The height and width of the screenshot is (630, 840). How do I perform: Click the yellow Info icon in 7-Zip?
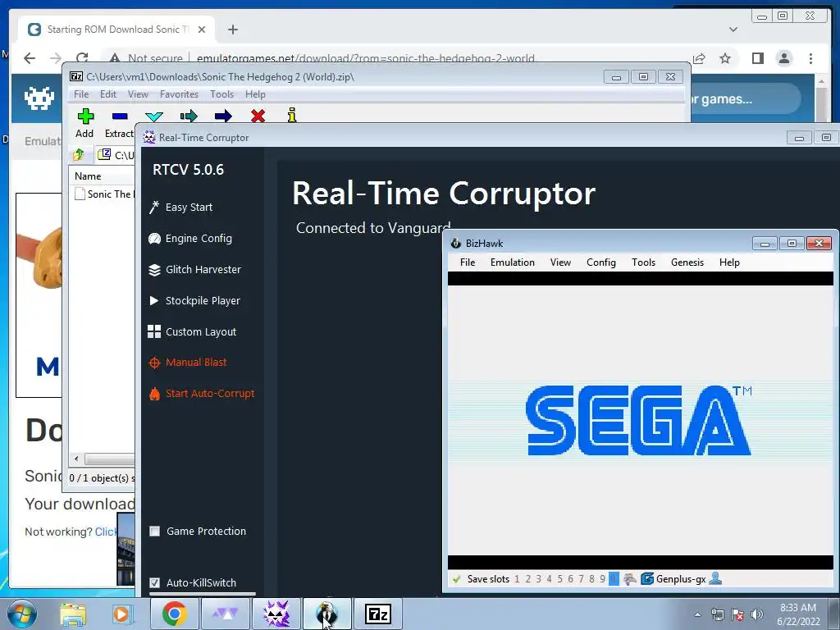pos(292,115)
